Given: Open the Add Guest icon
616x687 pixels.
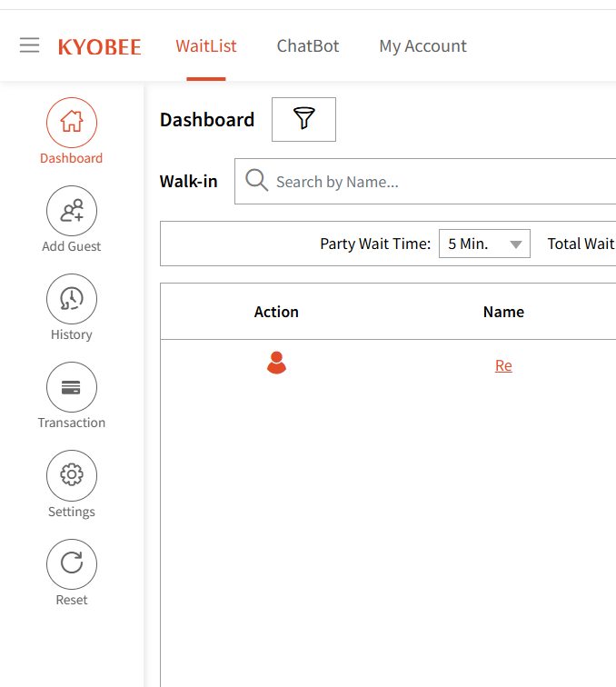Looking at the screenshot, I should [72, 211].
